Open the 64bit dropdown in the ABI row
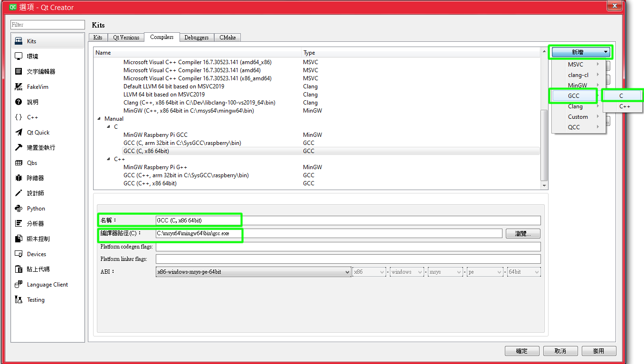 coord(523,271)
